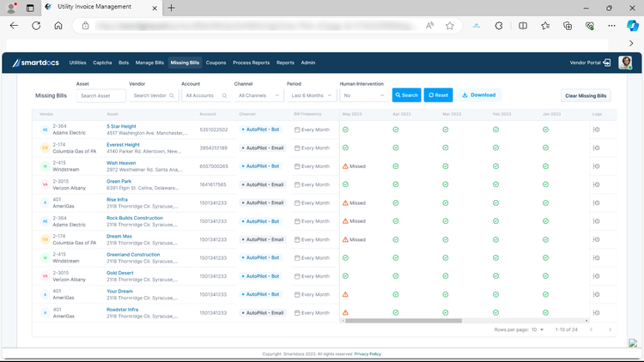Expand the Period dropdown

point(312,95)
